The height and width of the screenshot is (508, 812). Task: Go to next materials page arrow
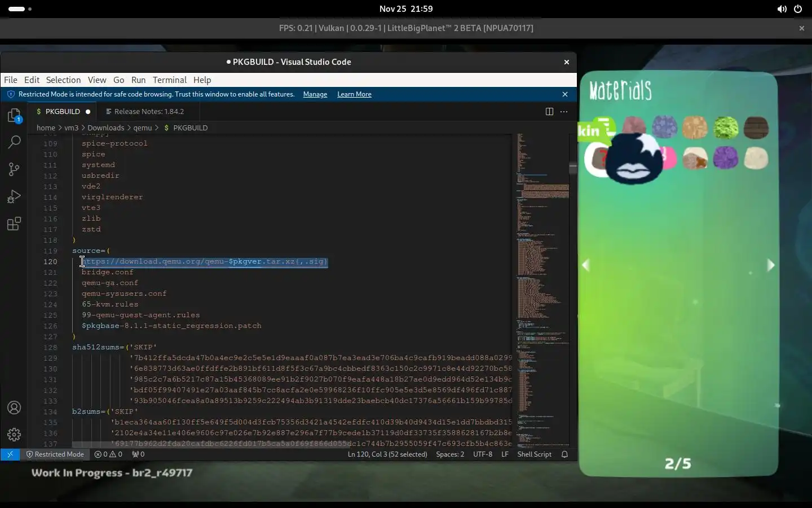click(x=771, y=265)
